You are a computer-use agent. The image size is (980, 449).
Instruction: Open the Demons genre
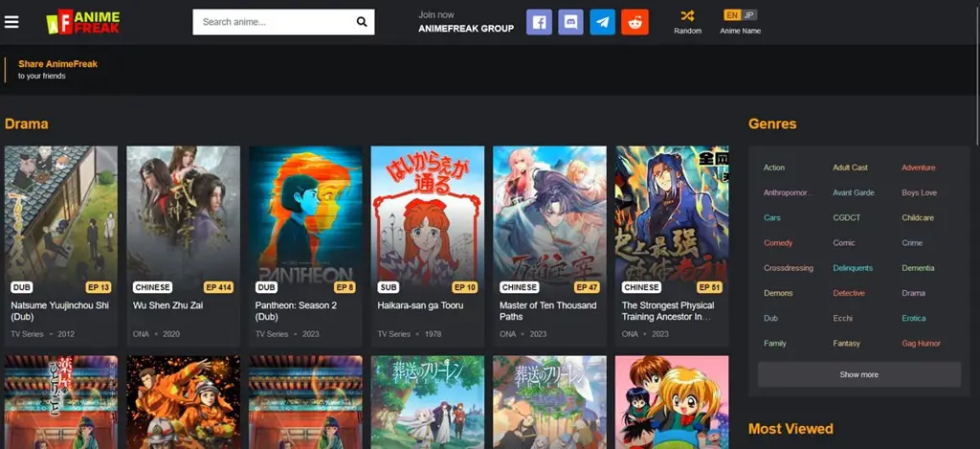(x=778, y=293)
